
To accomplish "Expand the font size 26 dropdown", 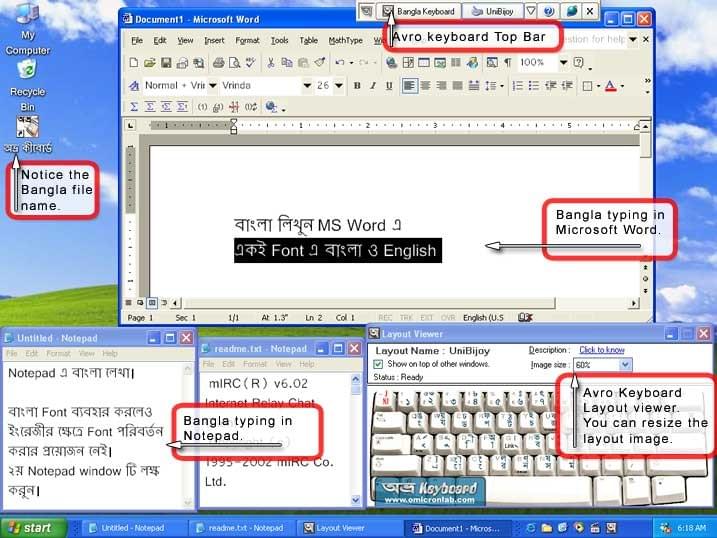I will click(338, 85).
